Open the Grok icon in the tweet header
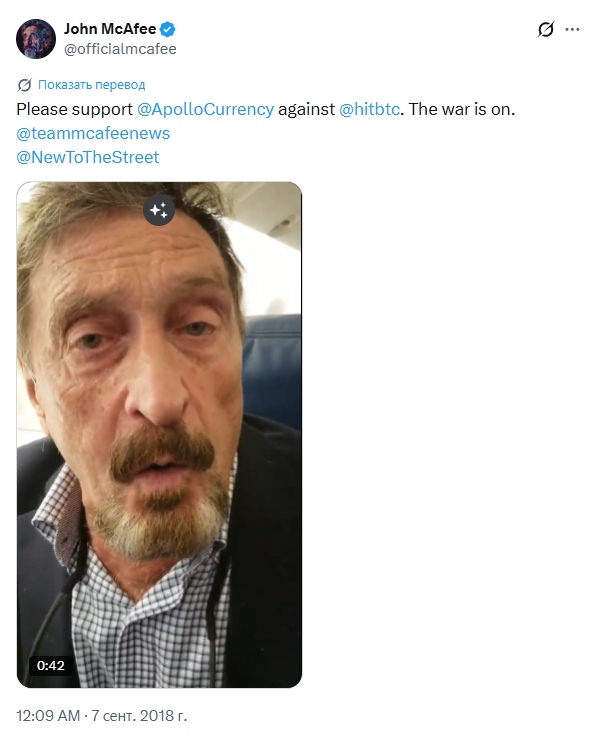597x739 pixels. [x=545, y=30]
